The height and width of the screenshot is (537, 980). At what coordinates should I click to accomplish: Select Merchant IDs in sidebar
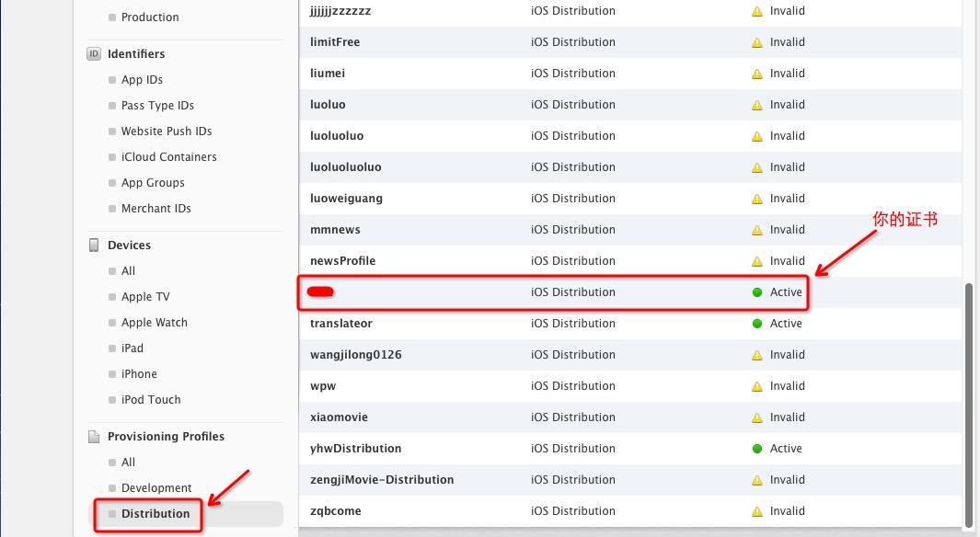pyautogui.click(x=156, y=208)
